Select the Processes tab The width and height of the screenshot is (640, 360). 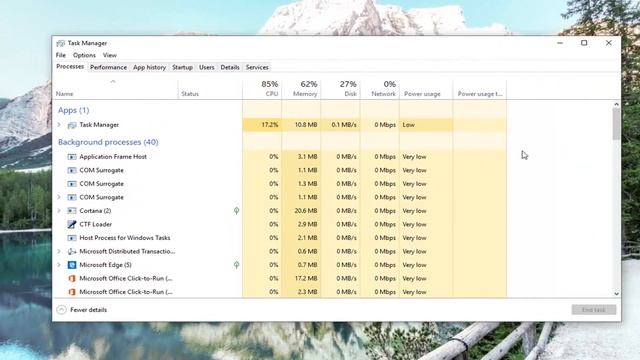click(70, 67)
